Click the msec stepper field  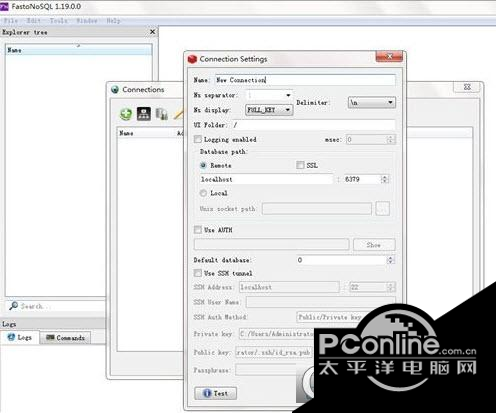370,139
